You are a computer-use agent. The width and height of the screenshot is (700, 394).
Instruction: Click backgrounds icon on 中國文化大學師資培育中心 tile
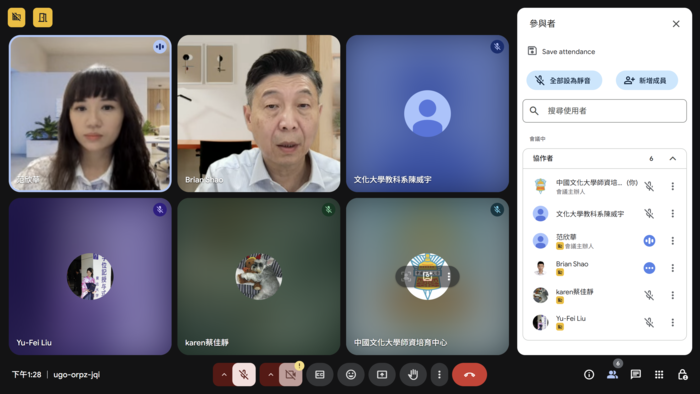(428, 277)
